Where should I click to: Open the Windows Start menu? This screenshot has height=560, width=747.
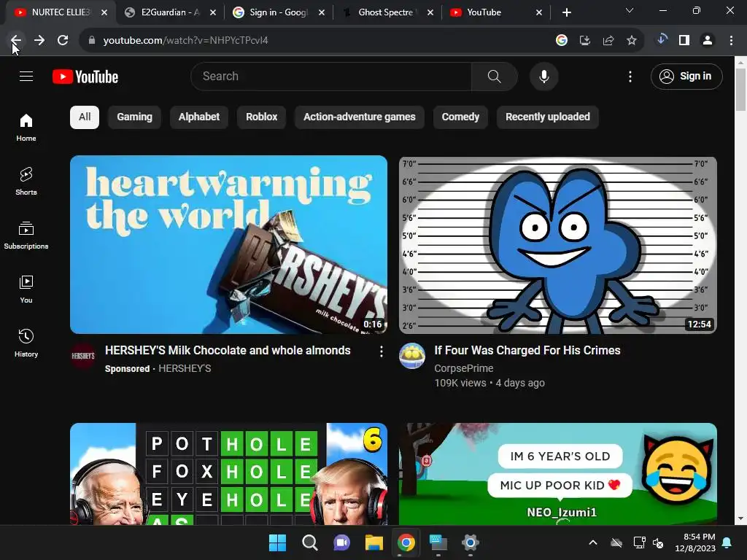click(x=277, y=542)
